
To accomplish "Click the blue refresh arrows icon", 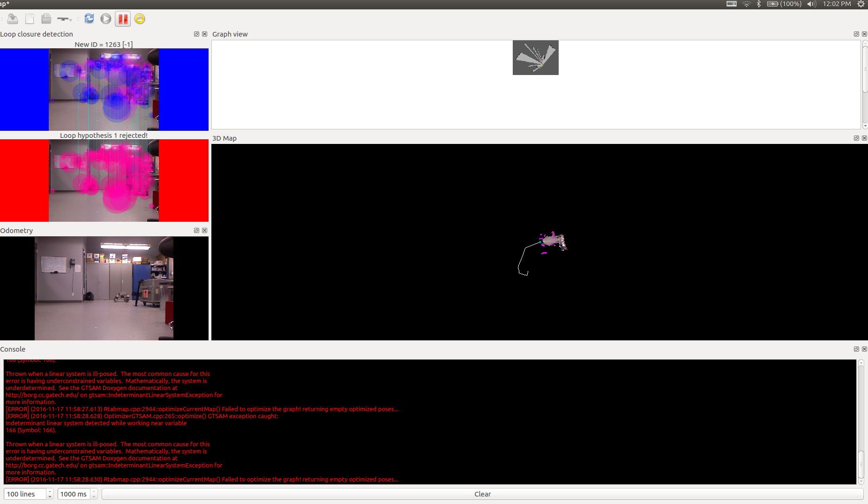I will [x=89, y=19].
